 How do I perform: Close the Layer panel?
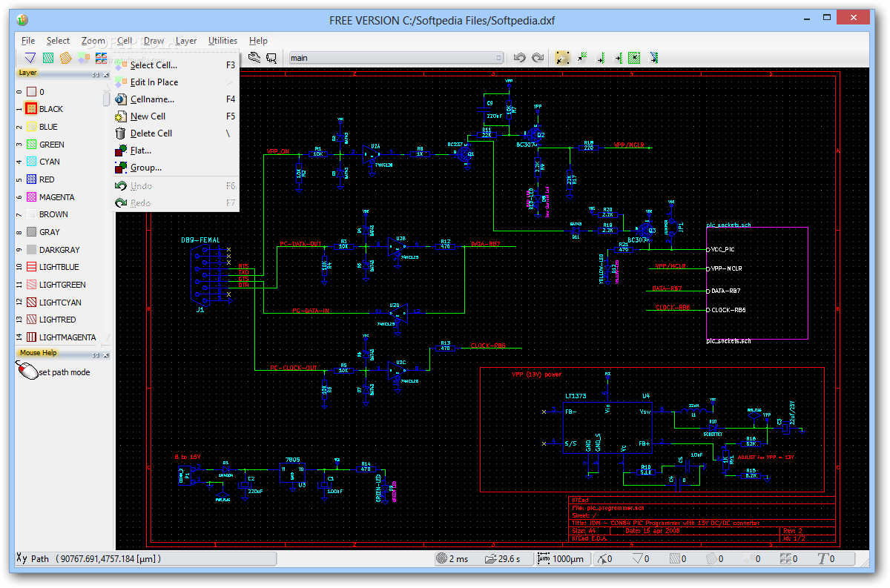click(105, 75)
